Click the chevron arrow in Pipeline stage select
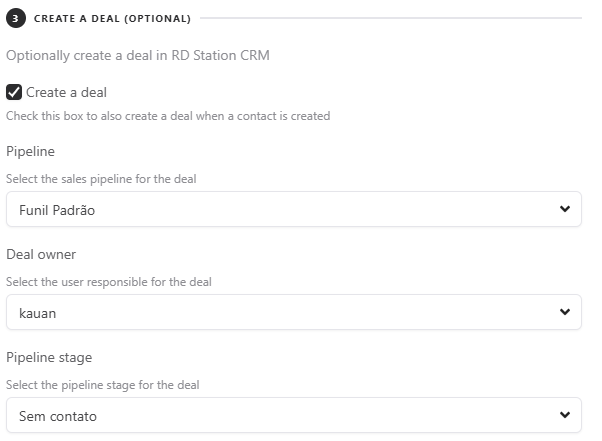602x441 pixels. pyautogui.click(x=565, y=415)
